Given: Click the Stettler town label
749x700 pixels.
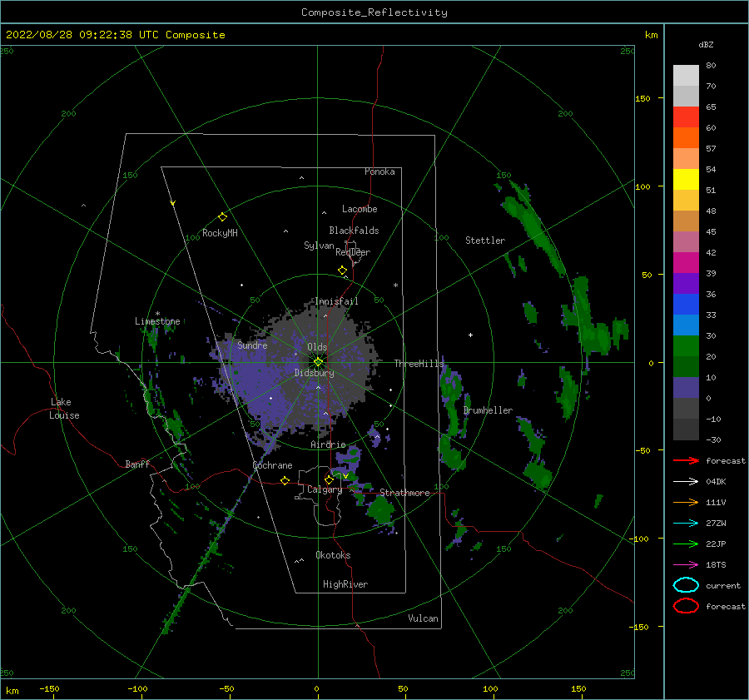Looking at the screenshot, I should (x=485, y=241).
